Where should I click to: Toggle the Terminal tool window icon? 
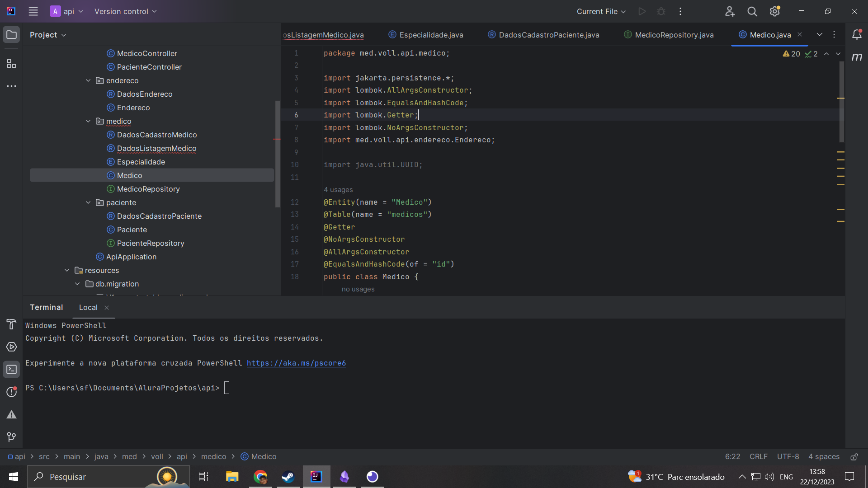[11, 370]
